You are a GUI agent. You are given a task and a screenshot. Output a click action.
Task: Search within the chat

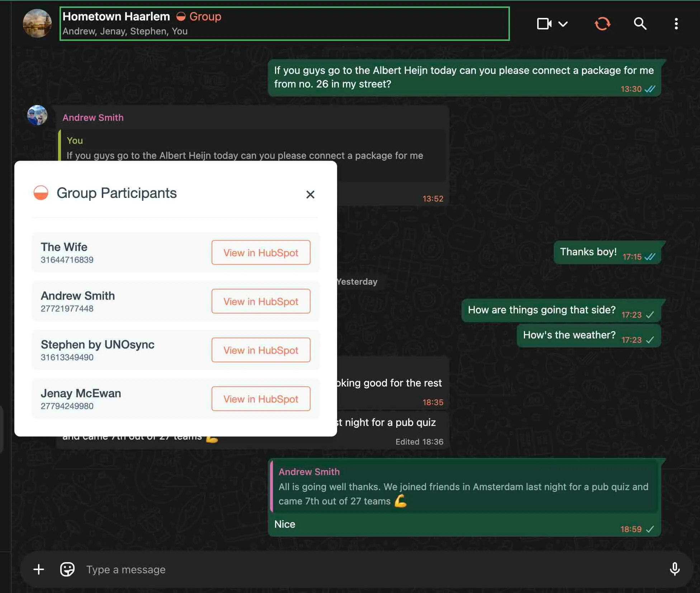(x=640, y=24)
